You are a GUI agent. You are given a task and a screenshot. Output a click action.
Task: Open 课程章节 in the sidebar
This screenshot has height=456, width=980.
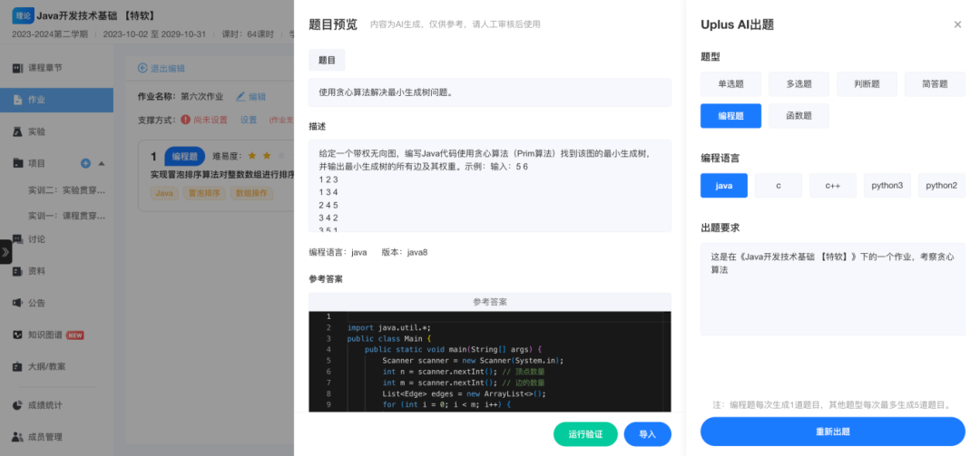(x=47, y=69)
